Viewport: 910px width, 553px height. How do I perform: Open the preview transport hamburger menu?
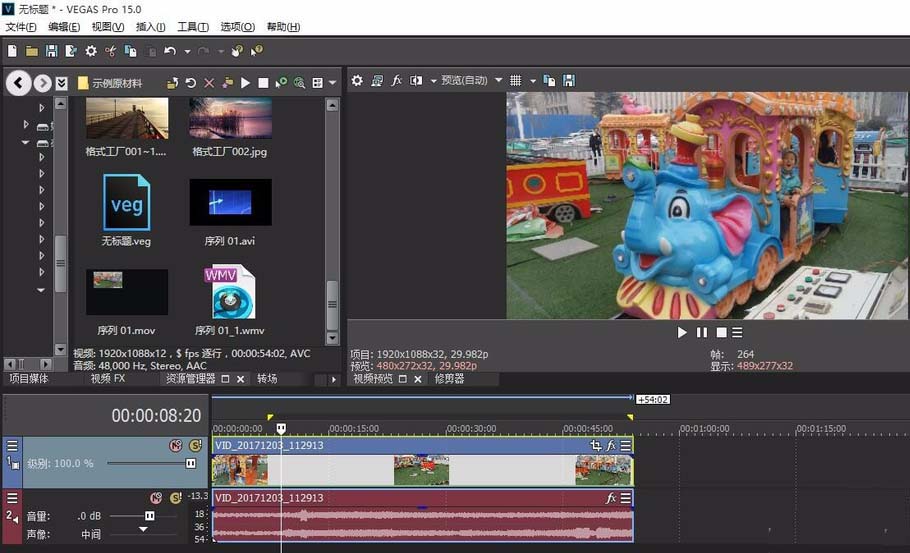737,332
